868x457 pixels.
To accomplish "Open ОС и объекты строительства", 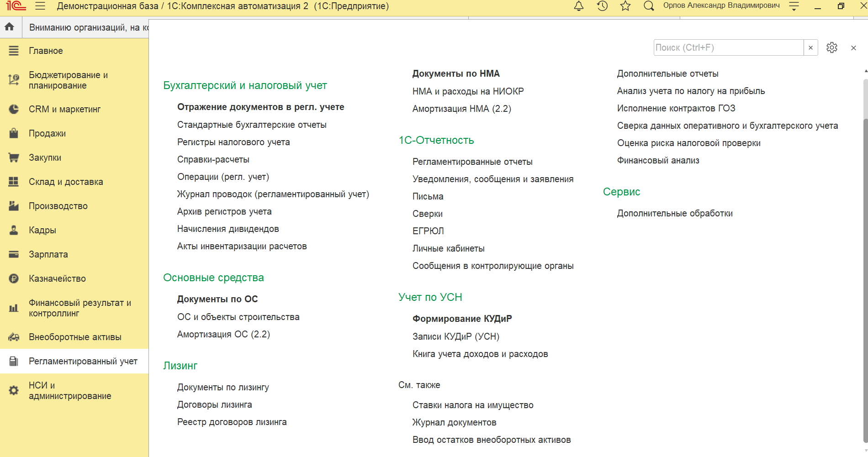I will (x=238, y=317).
